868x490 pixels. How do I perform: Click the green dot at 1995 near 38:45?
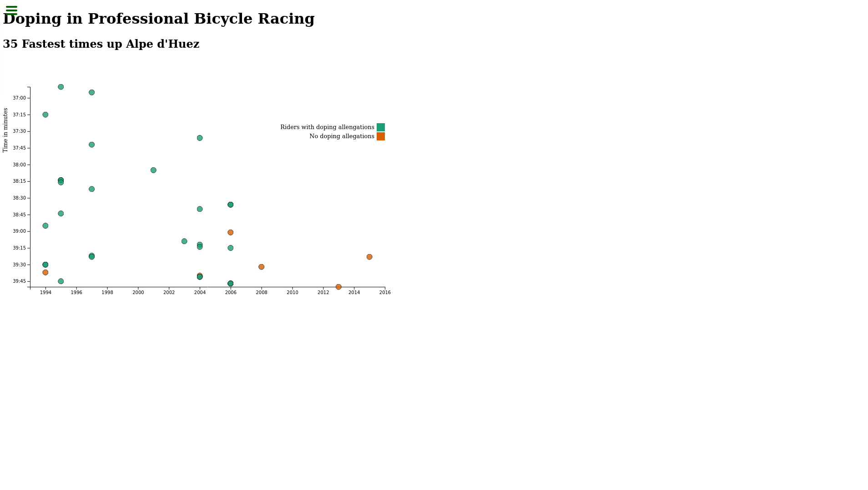tap(61, 214)
